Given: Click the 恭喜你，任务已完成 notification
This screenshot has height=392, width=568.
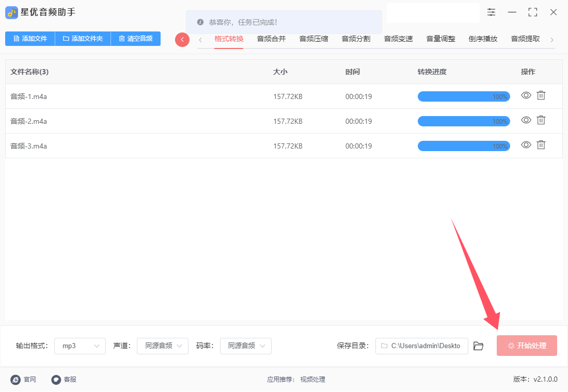Looking at the screenshot, I should pos(284,22).
